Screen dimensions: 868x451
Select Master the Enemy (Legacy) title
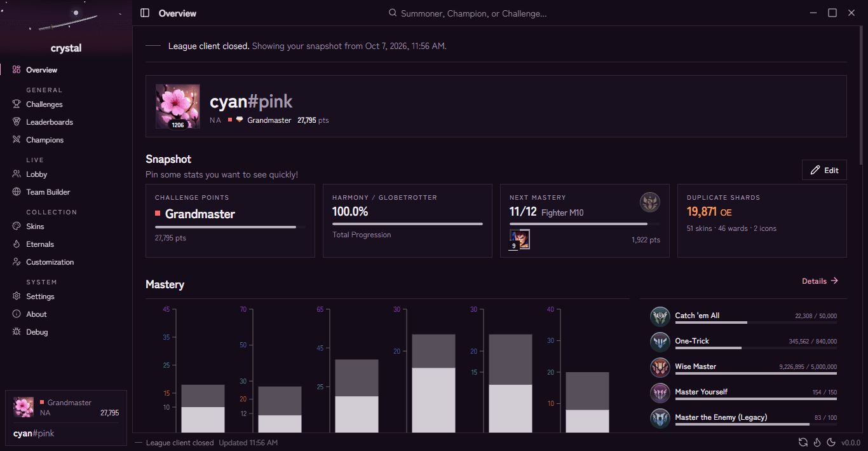click(x=721, y=417)
